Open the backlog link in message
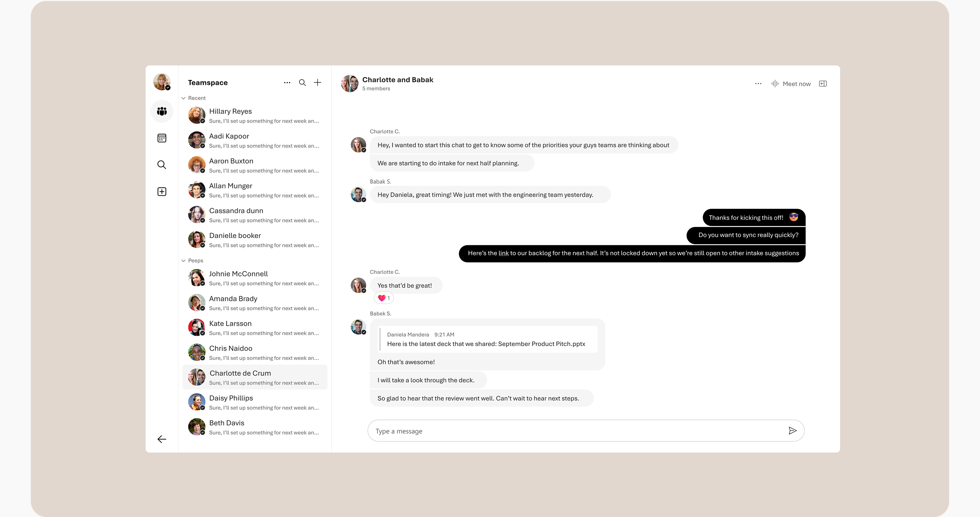The image size is (980, 517). [503, 253]
